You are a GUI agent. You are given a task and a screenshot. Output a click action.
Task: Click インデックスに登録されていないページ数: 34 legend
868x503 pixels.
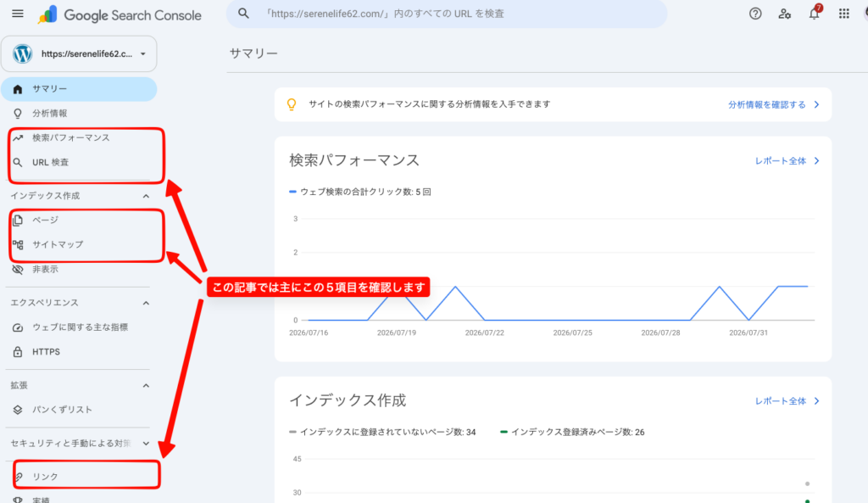(382, 432)
